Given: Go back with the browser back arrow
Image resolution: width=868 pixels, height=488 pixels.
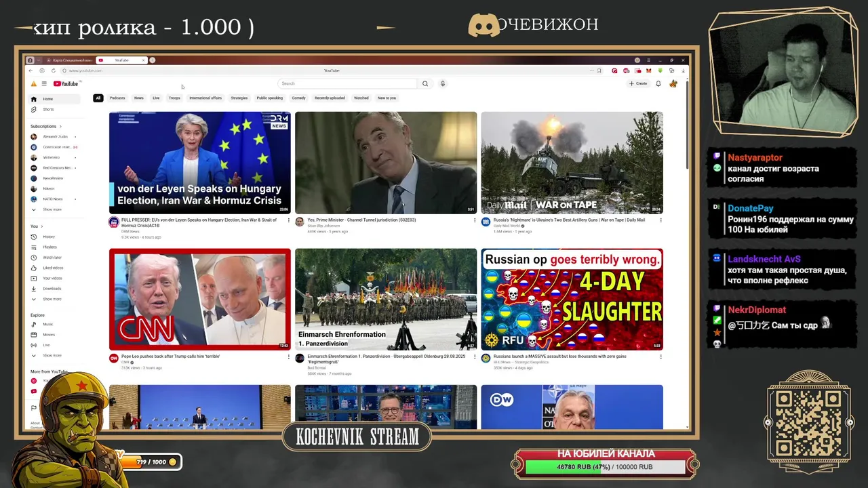Looking at the screenshot, I should tap(31, 70).
